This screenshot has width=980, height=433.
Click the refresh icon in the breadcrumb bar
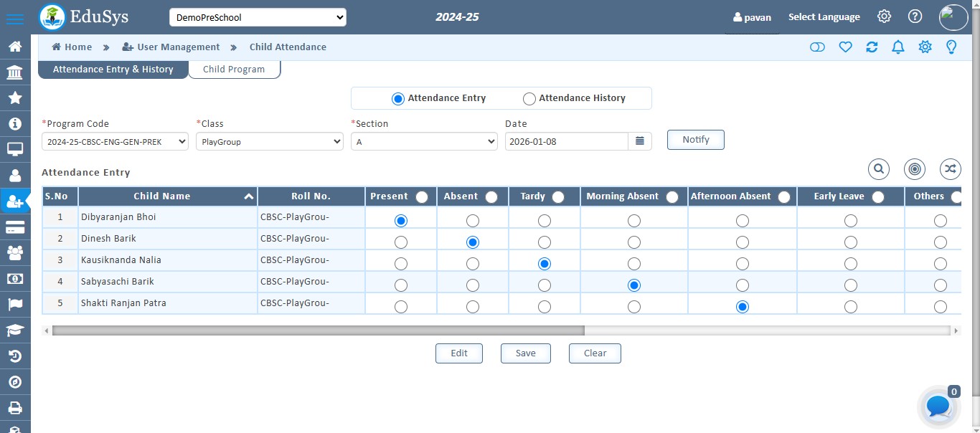(x=872, y=47)
